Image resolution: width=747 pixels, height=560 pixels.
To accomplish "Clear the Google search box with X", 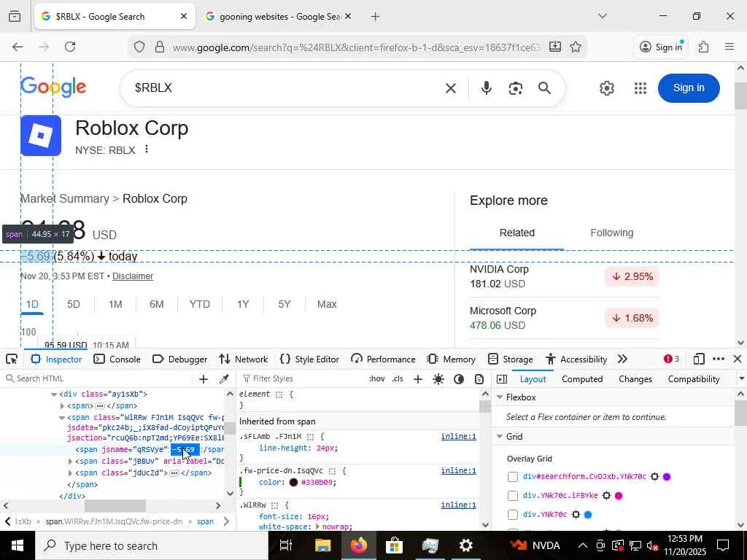I will (x=451, y=88).
